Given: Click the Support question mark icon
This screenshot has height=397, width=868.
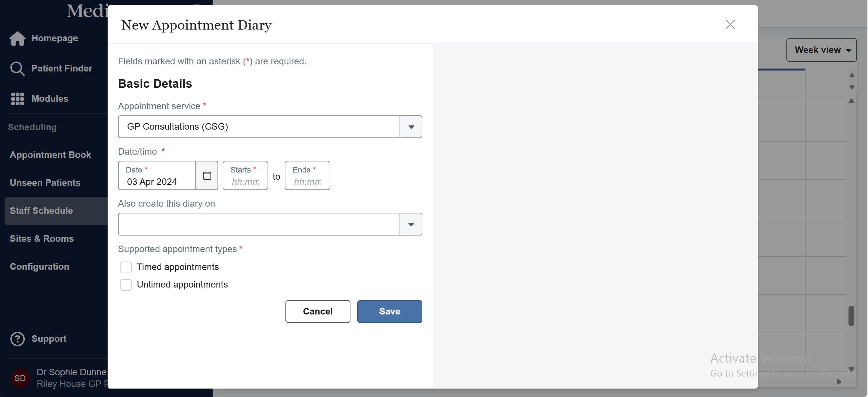Looking at the screenshot, I should pos(18,339).
